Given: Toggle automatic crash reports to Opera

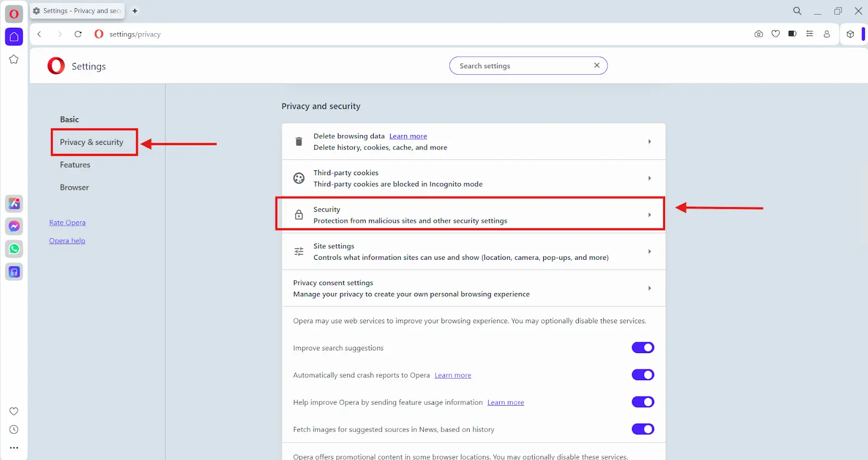Looking at the screenshot, I should 643,375.
